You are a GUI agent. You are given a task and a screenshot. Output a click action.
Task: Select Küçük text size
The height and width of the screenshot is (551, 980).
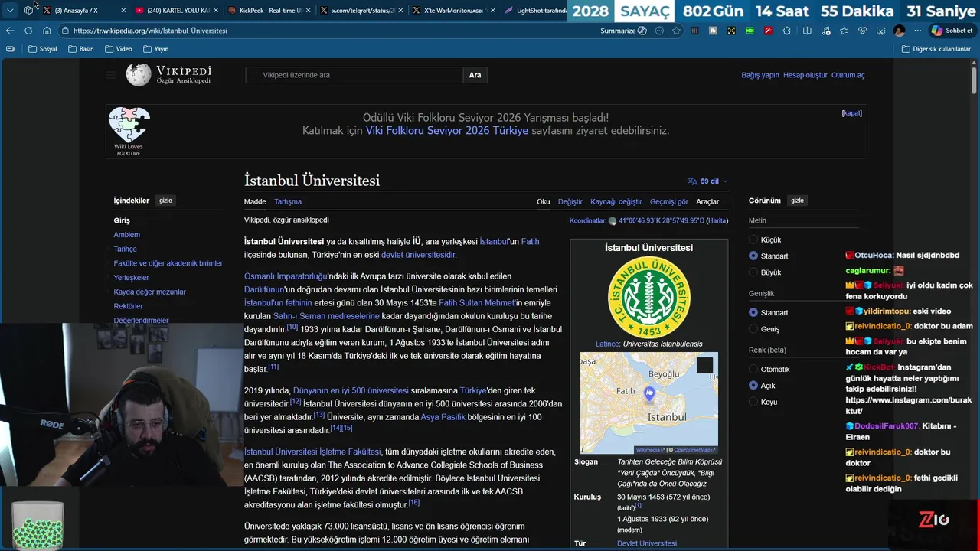[x=753, y=240]
